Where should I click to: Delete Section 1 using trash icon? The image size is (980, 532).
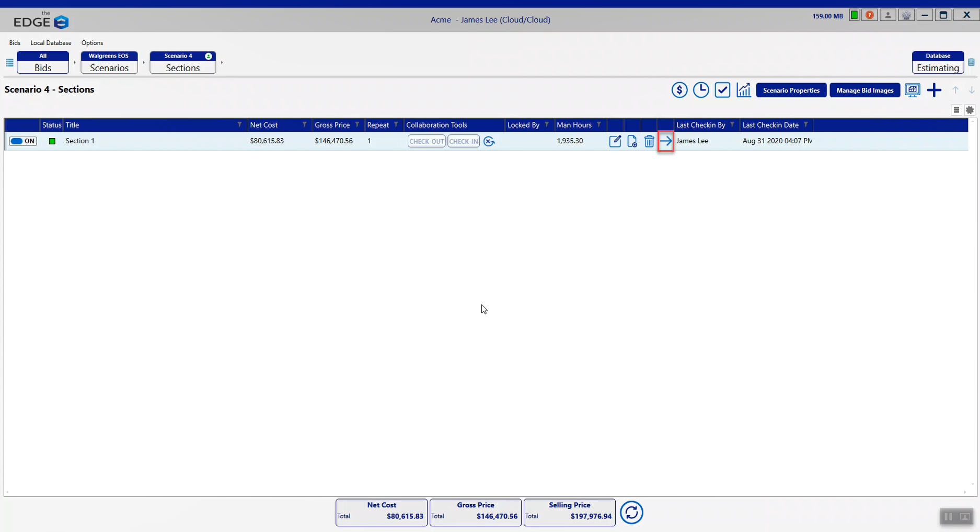tap(649, 141)
